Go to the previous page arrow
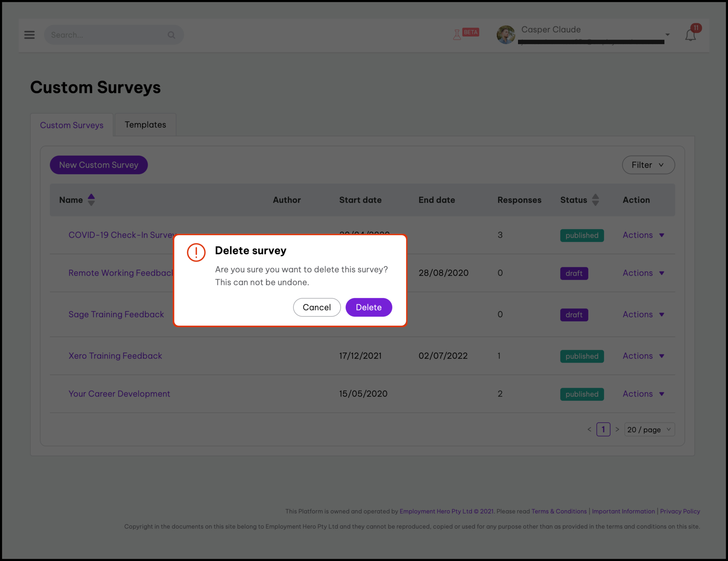Image resolution: width=728 pixels, height=561 pixels. click(589, 429)
